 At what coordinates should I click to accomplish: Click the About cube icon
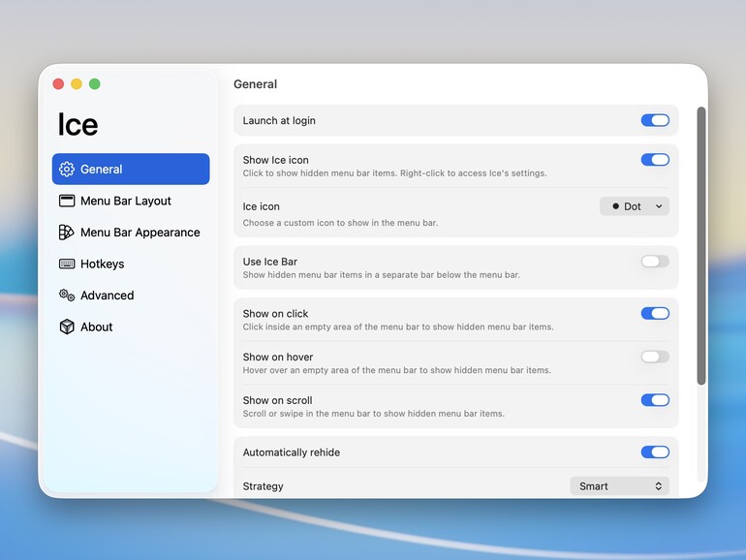click(67, 327)
